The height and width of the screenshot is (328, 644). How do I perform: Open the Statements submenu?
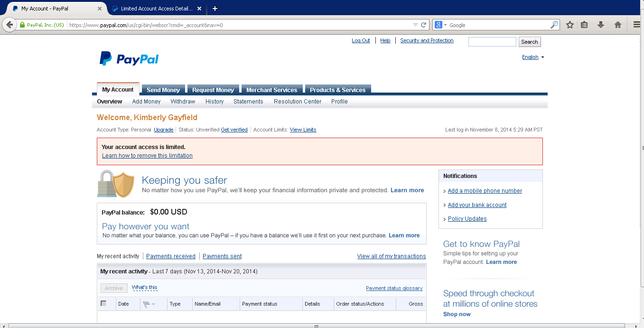click(248, 102)
